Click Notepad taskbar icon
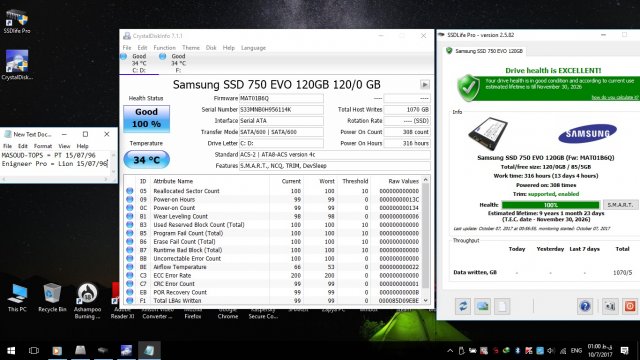 pos(149,350)
